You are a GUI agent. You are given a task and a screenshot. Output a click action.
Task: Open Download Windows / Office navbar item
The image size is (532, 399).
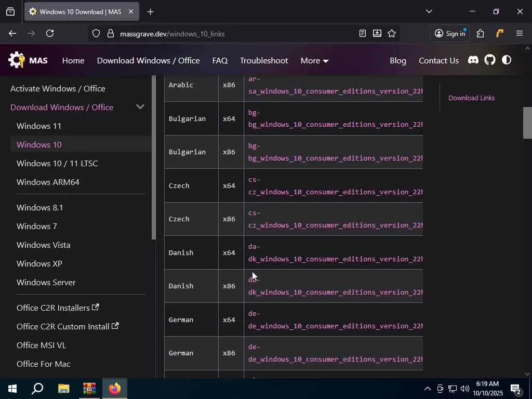pos(148,60)
